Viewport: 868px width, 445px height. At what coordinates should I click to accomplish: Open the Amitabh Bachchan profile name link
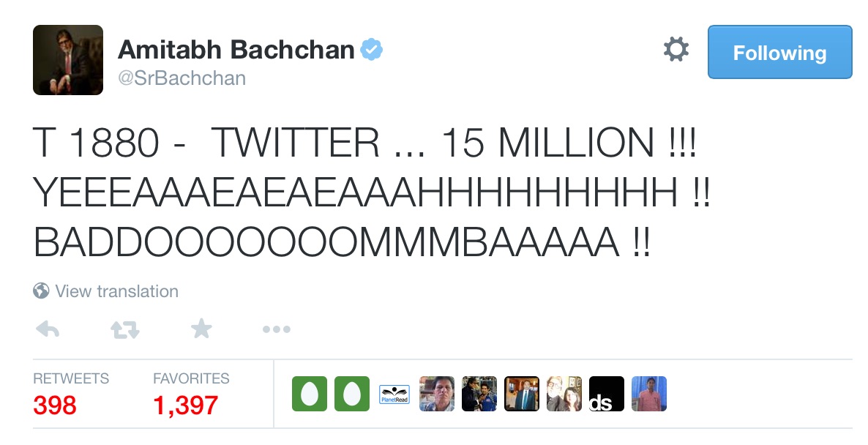(236, 50)
